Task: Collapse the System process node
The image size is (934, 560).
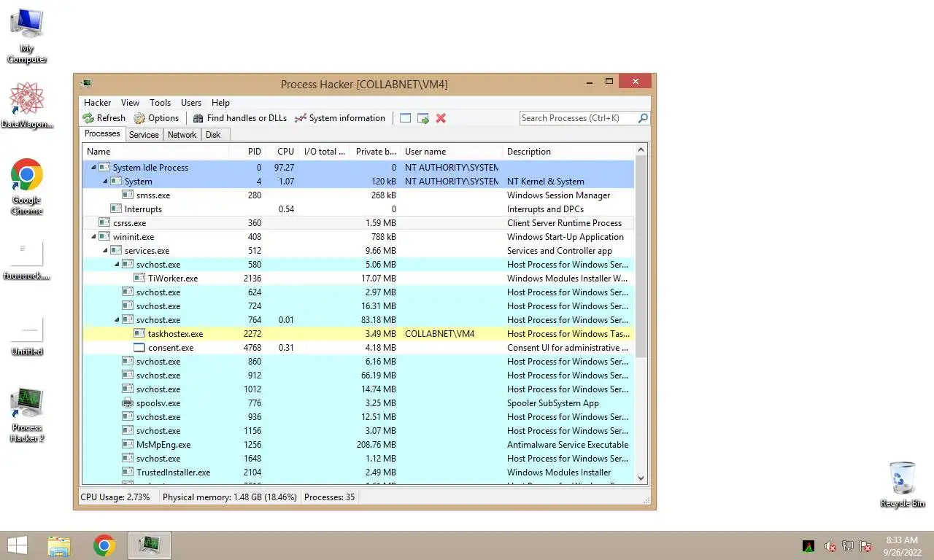Action: [x=105, y=182]
